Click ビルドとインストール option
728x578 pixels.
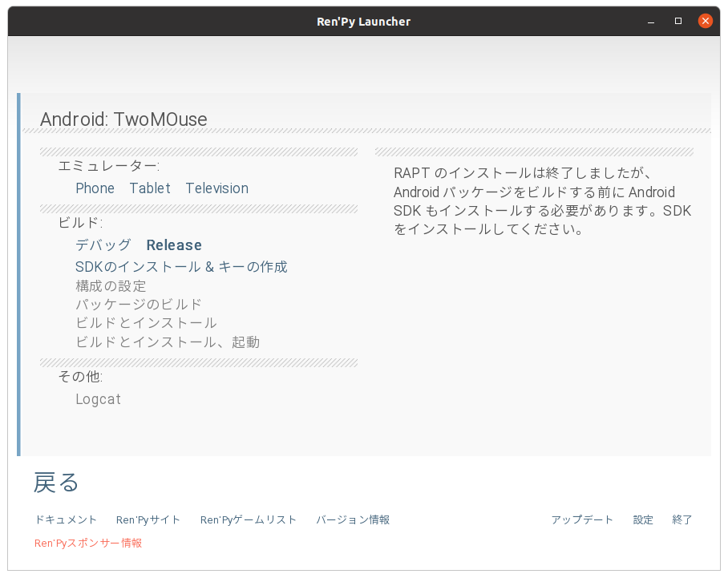point(146,323)
